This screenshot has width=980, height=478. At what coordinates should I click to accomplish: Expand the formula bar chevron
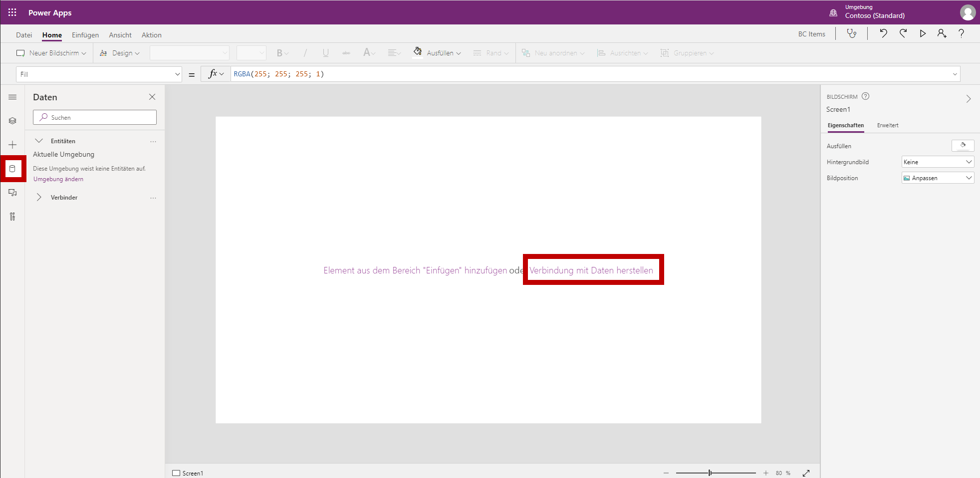(955, 74)
